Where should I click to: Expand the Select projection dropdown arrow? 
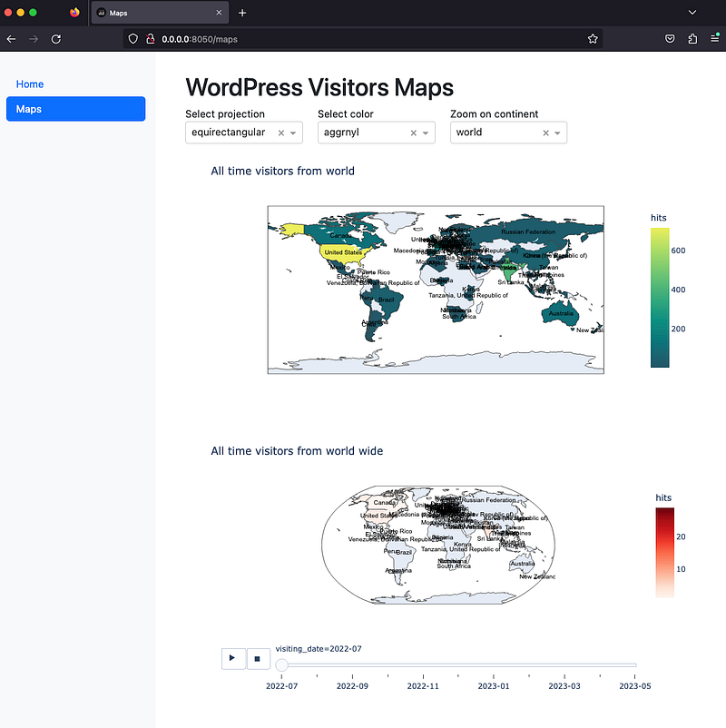pyautogui.click(x=293, y=133)
